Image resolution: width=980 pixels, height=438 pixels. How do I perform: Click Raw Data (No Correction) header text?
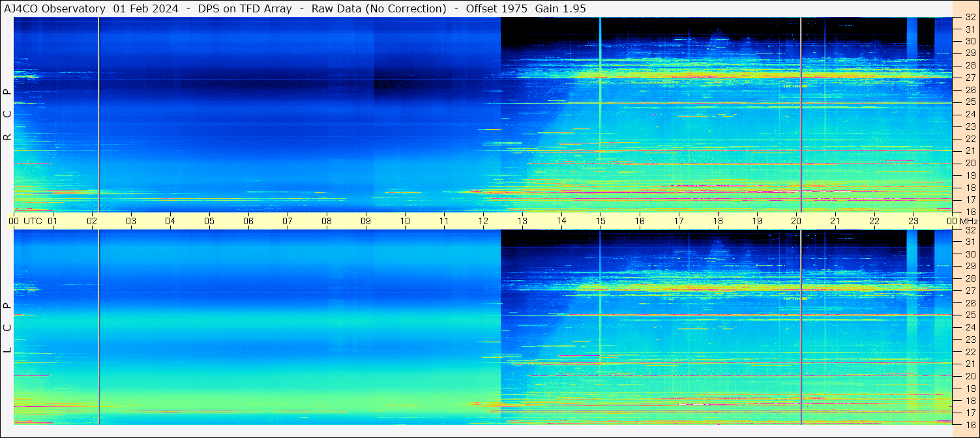(x=379, y=8)
